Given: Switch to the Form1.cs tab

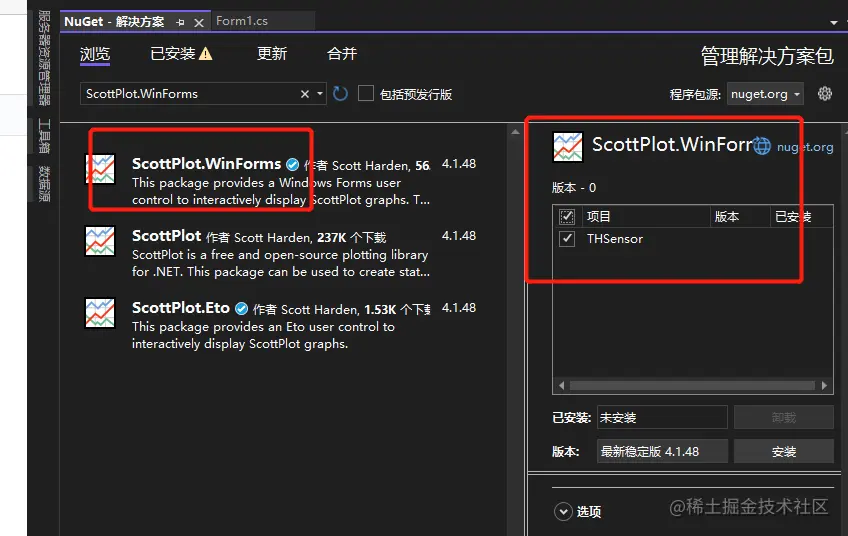Looking at the screenshot, I should click(x=242, y=21).
